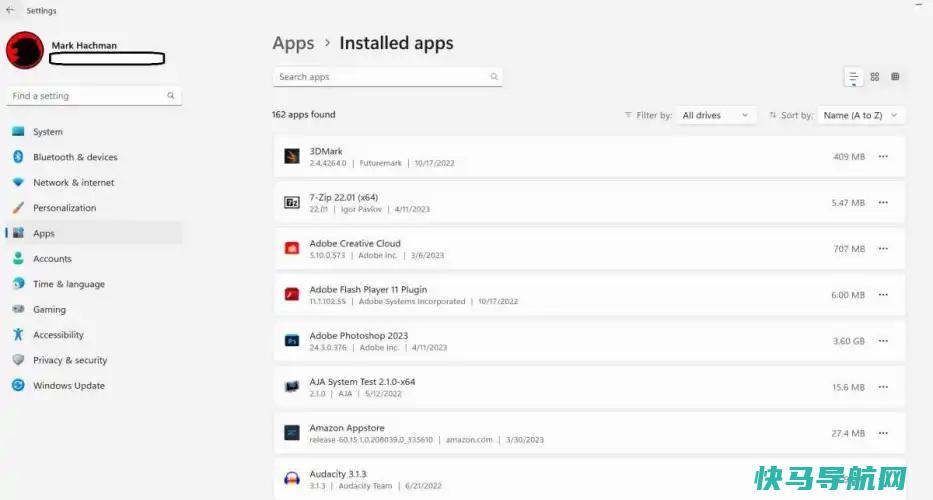The width and height of the screenshot is (933, 500).
Task: Open more options for Adobe Flash Player
Action: [883, 295]
